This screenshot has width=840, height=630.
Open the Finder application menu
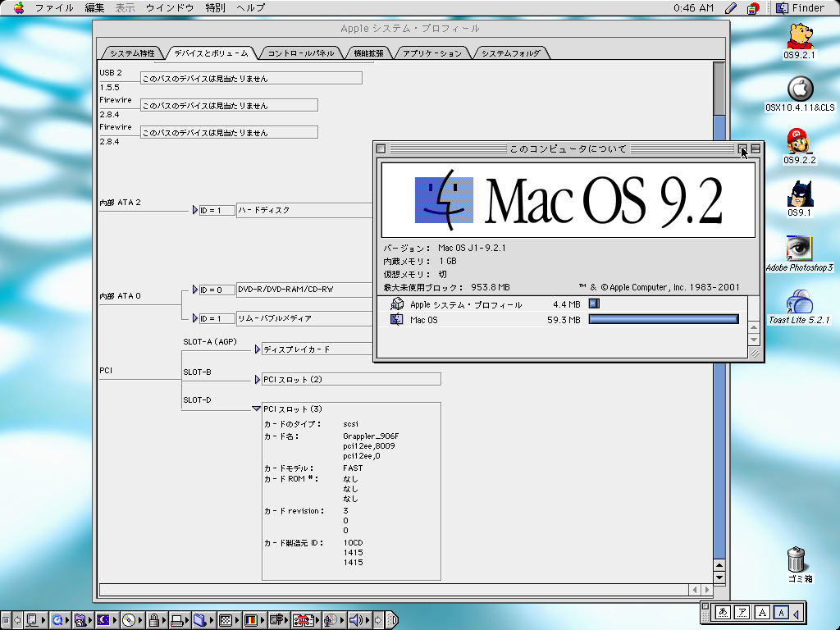click(x=801, y=7)
